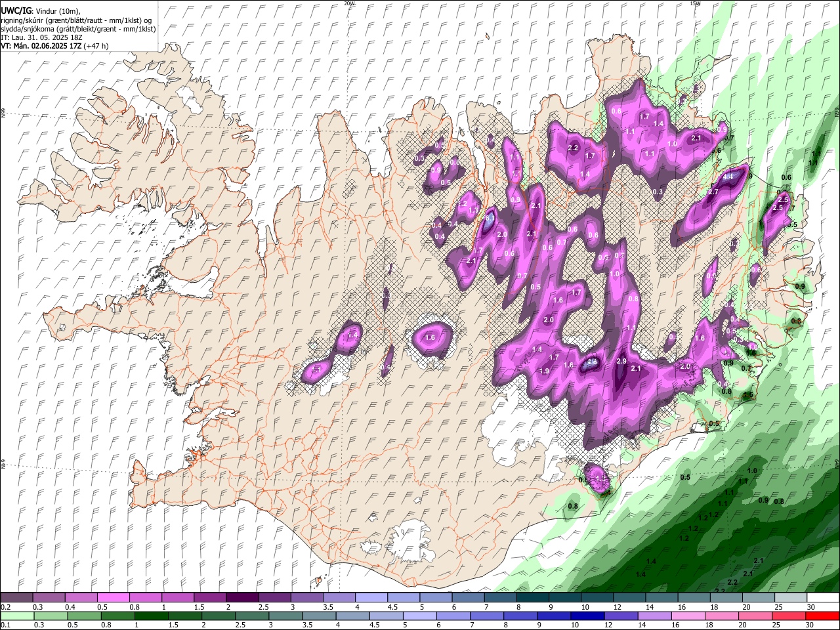Select the bottom-row swatch labeled 3.5

pyautogui.click(x=319, y=616)
